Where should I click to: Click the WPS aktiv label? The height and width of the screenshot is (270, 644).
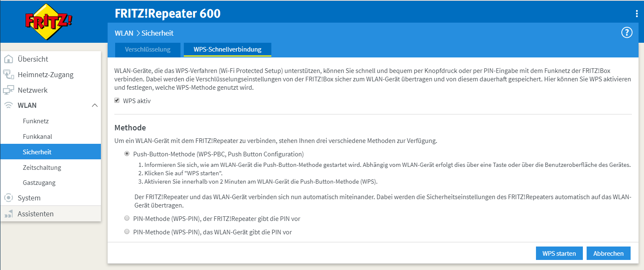point(137,101)
